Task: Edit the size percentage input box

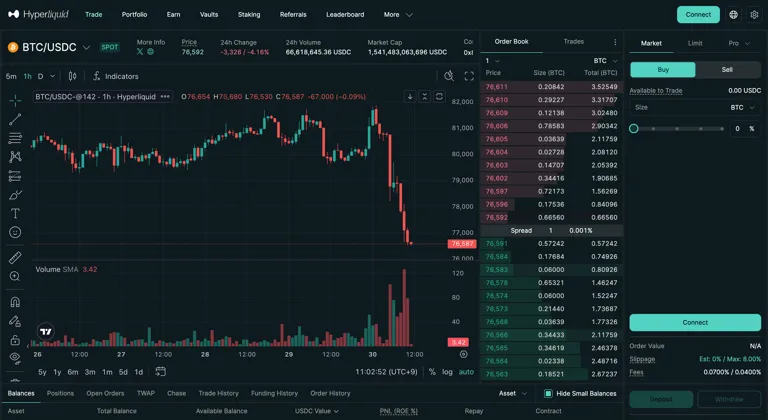Action: coord(744,128)
